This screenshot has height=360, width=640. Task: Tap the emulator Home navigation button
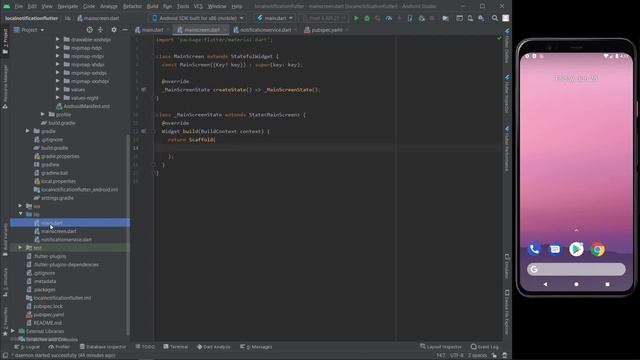[576, 284]
